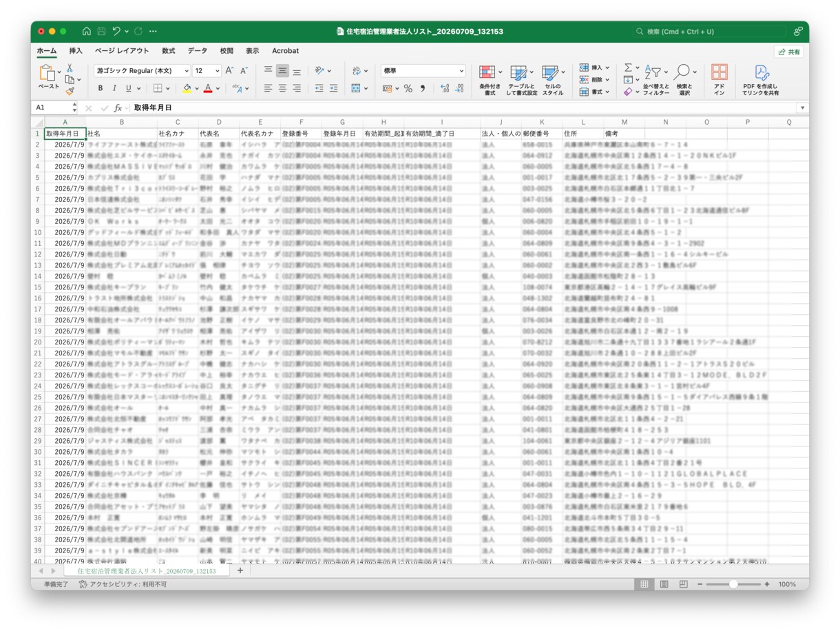Viewport: 840px width, 631px height.
Task: Click the Home icon in title bar
Action: coord(86,31)
